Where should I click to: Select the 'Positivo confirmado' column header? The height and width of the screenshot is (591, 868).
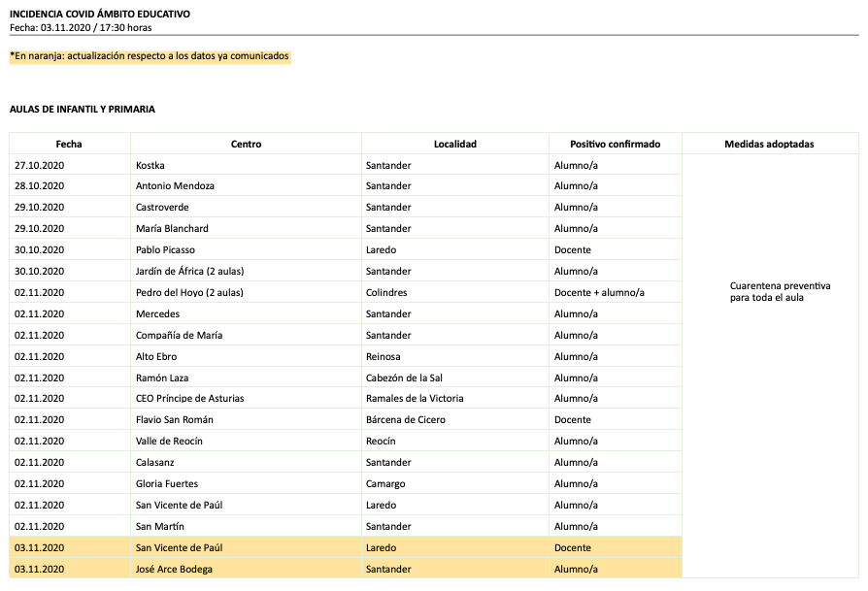(x=615, y=144)
